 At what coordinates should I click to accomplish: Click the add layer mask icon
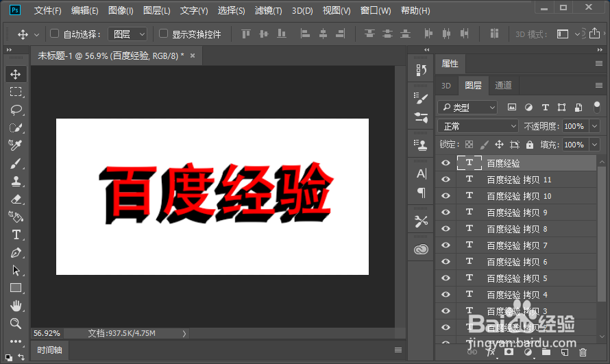[509, 352]
